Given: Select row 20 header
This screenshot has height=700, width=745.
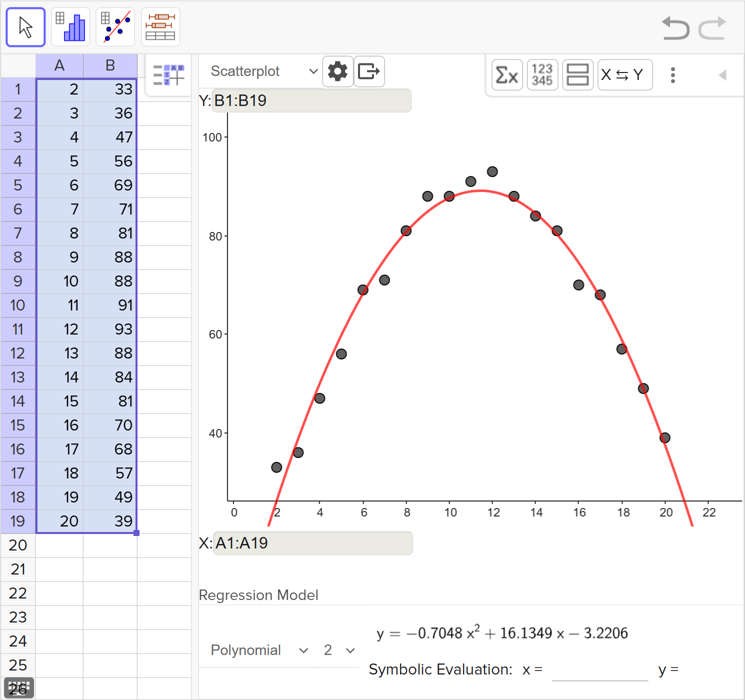Looking at the screenshot, I should click(18, 545).
